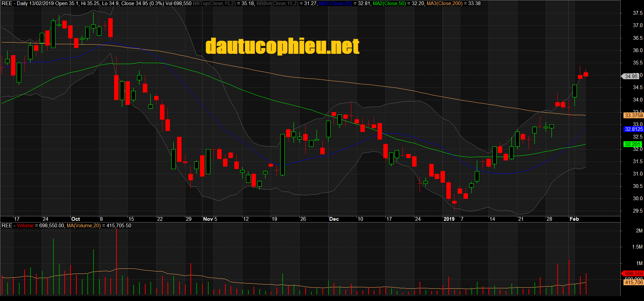Viewport: 644px width, 301px height.
Task: Click the date label 8 after Oct
Action: 101,219
